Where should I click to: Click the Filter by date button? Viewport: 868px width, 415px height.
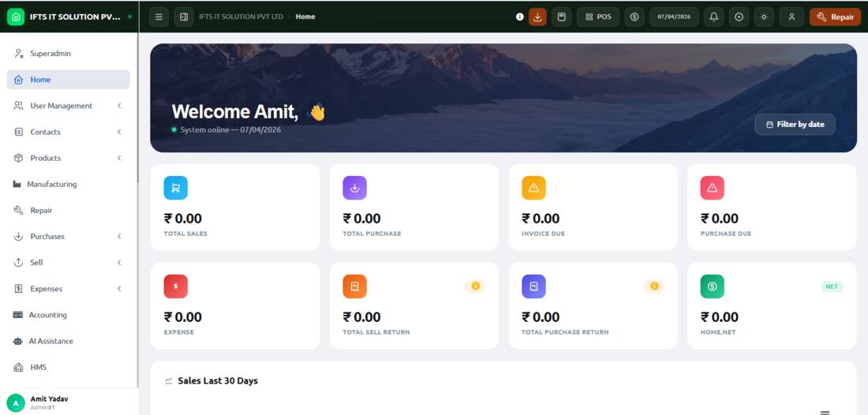[x=795, y=125]
